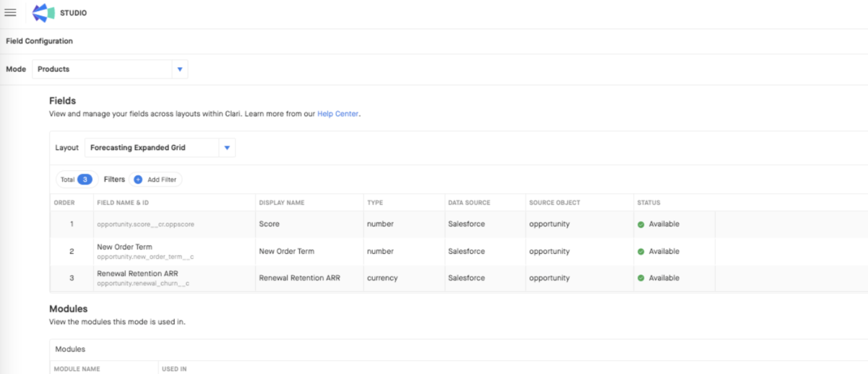Click the Total 3 count badge
Image resolution: width=868 pixels, height=374 pixels.
(77, 180)
